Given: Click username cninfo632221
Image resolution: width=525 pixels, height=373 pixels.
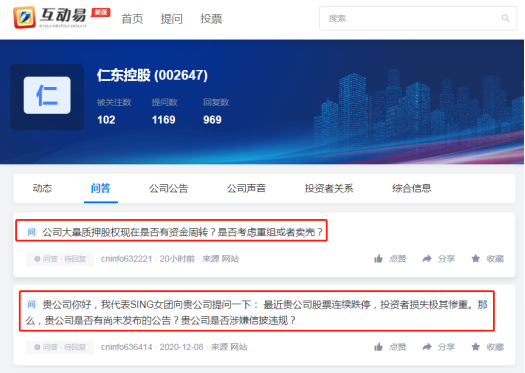Looking at the screenshot, I should [126, 259].
